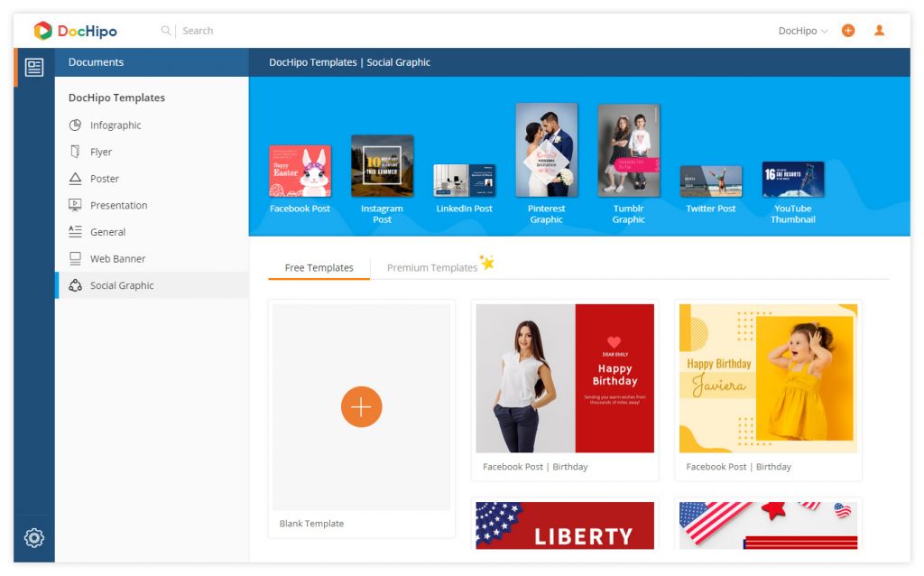Open Flyer templates
Image resolution: width=924 pixels, height=576 pixels.
[101, 152]
